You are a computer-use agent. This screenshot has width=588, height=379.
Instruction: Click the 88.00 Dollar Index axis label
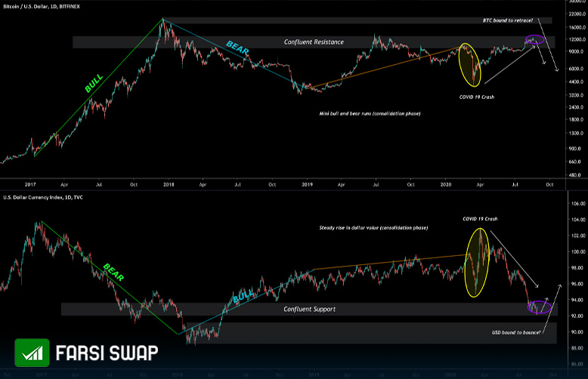pyautogui.click(x=579, y=348)
